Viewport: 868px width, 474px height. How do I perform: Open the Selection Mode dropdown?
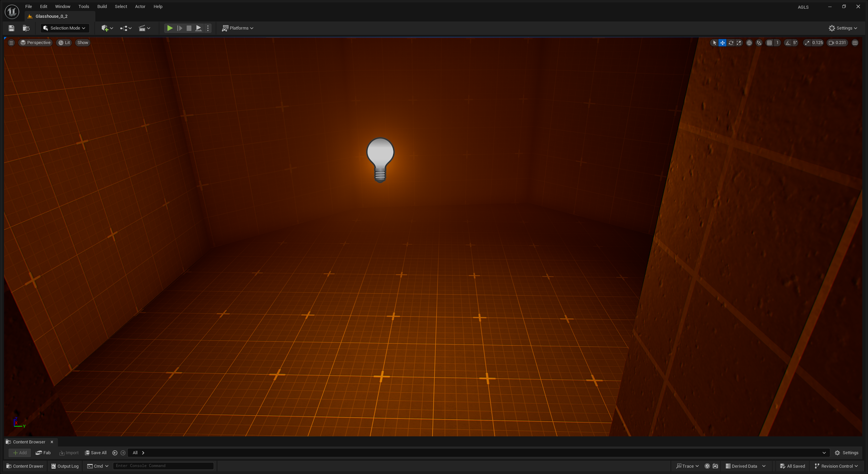tap(65, 28)
